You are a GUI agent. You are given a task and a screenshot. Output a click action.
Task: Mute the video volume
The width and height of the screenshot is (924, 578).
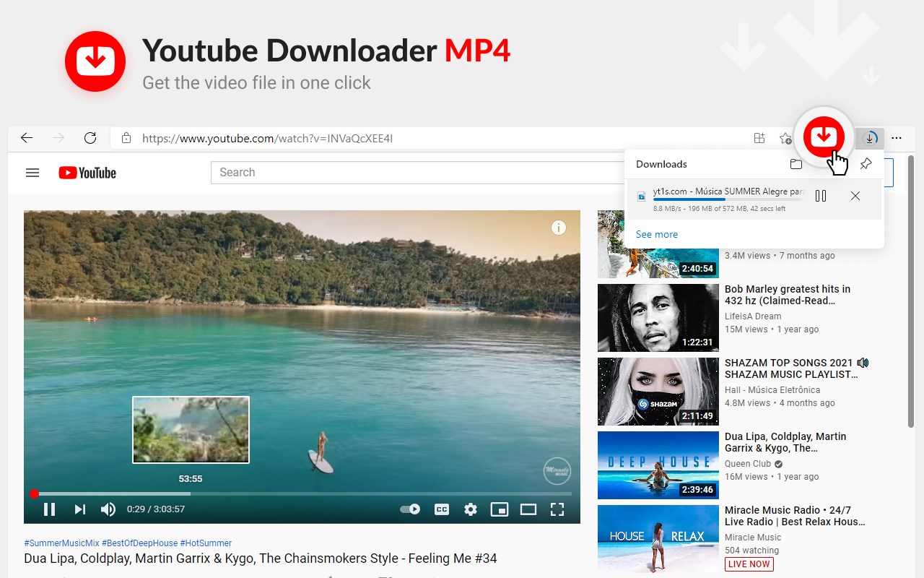pyautogui.click(x=108, y=509)
